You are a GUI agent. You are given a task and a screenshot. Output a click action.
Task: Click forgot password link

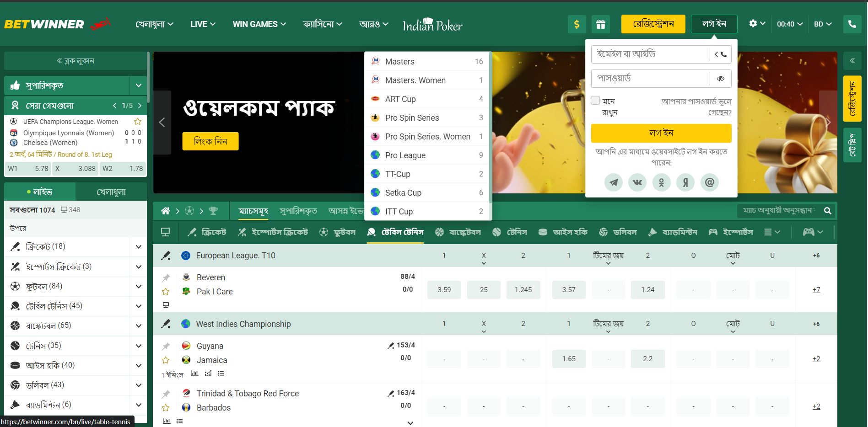696,107
